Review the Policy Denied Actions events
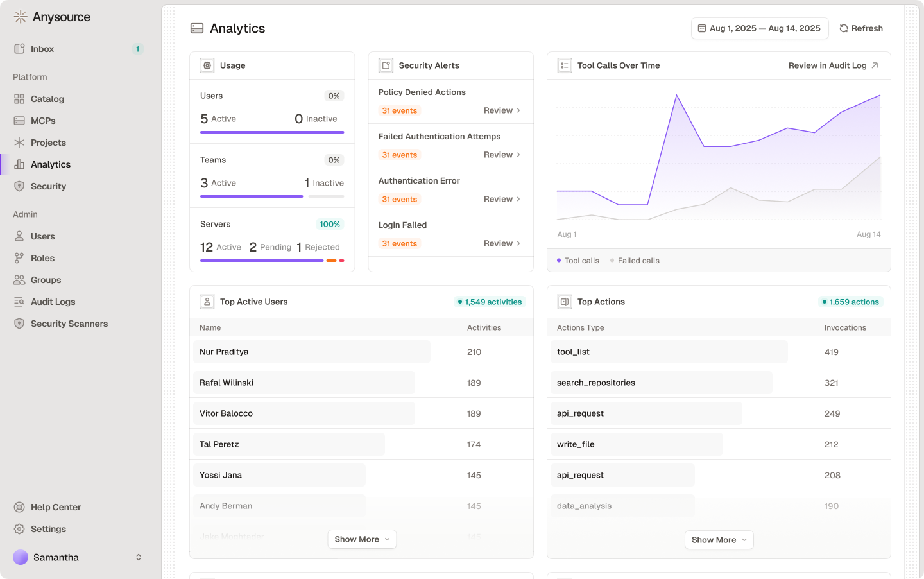This screenshot has width=924, height=579. point(499,110)
